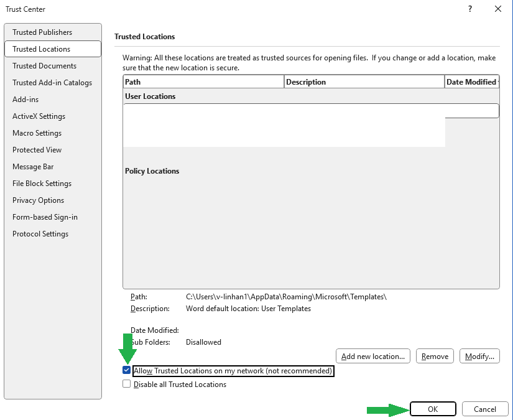Switch to the Add-ins section
Screen dimensions: 513x420
point(53,99)
